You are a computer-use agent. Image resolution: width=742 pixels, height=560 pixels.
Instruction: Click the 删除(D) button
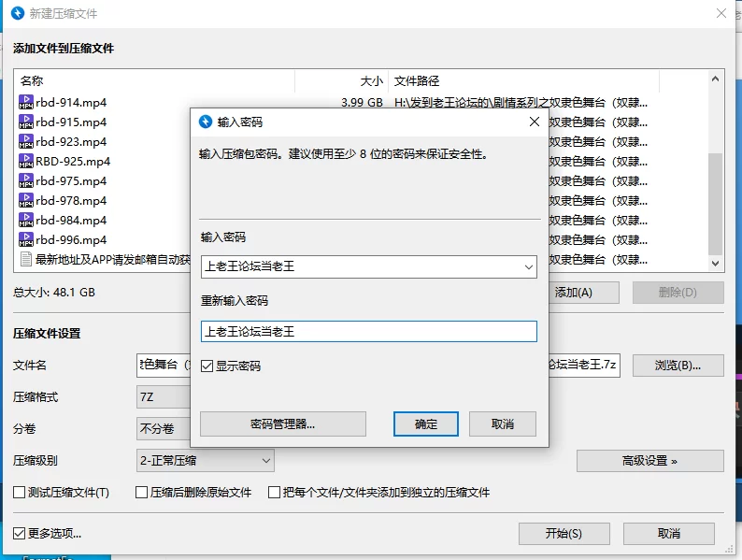pyautogui.click(x=678, y=293)
